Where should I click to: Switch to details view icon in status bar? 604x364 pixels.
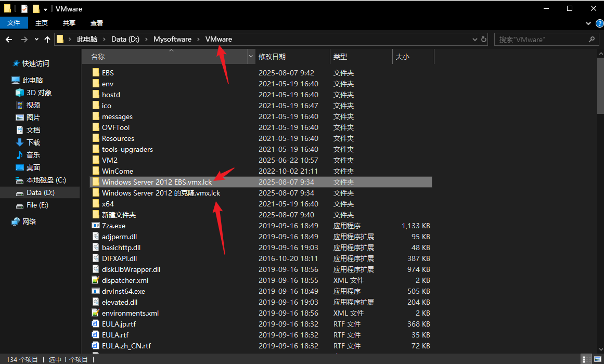point(586,359)
